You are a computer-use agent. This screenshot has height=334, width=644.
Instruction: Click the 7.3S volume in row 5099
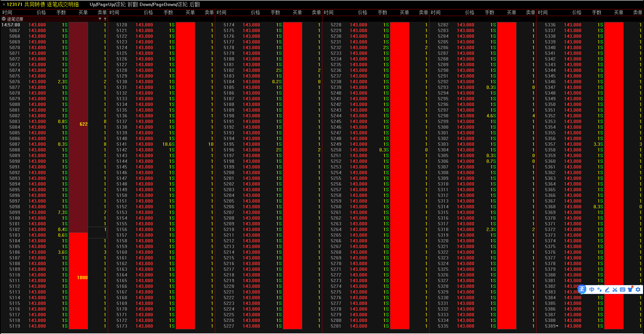[63, 212]
